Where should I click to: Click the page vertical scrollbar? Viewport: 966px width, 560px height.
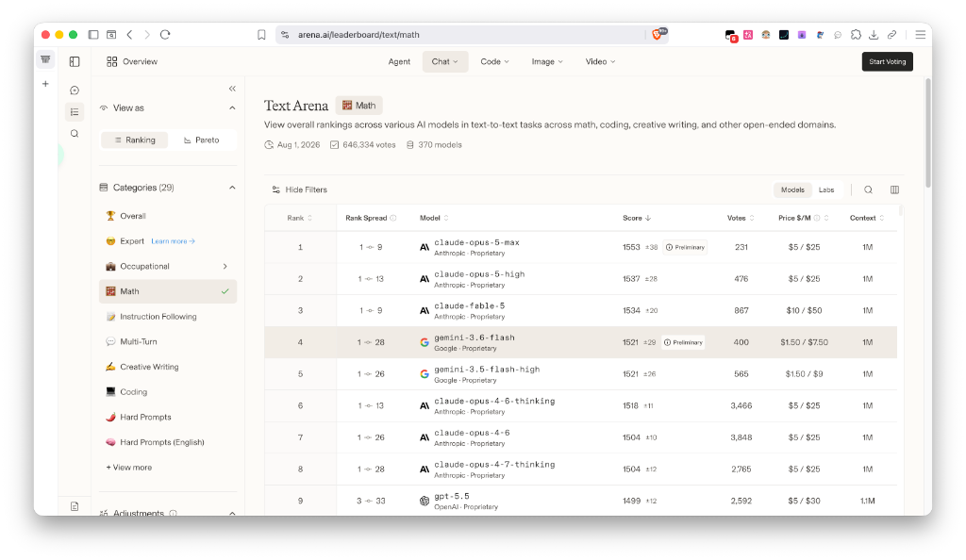tap(928, 132)
